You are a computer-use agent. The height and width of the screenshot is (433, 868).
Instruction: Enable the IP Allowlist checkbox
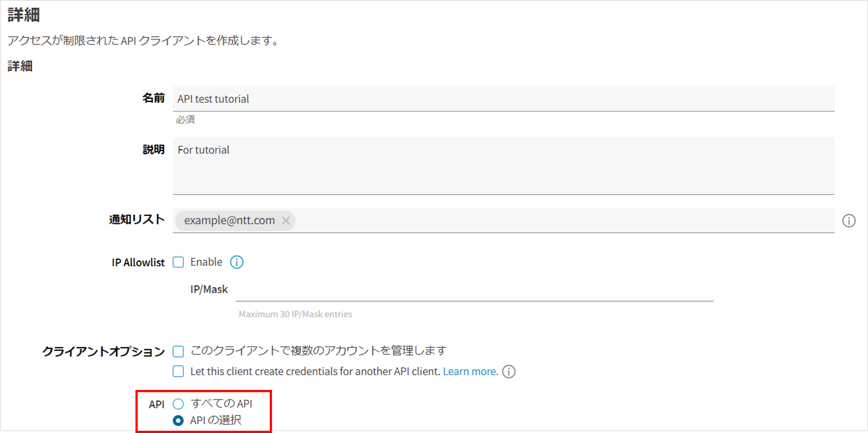coord(178,262)
